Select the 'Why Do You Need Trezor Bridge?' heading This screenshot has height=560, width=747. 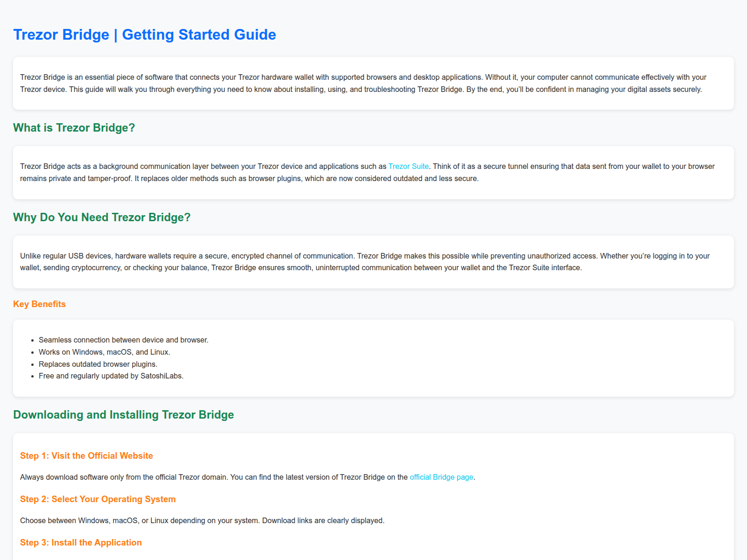pos(102,217)
